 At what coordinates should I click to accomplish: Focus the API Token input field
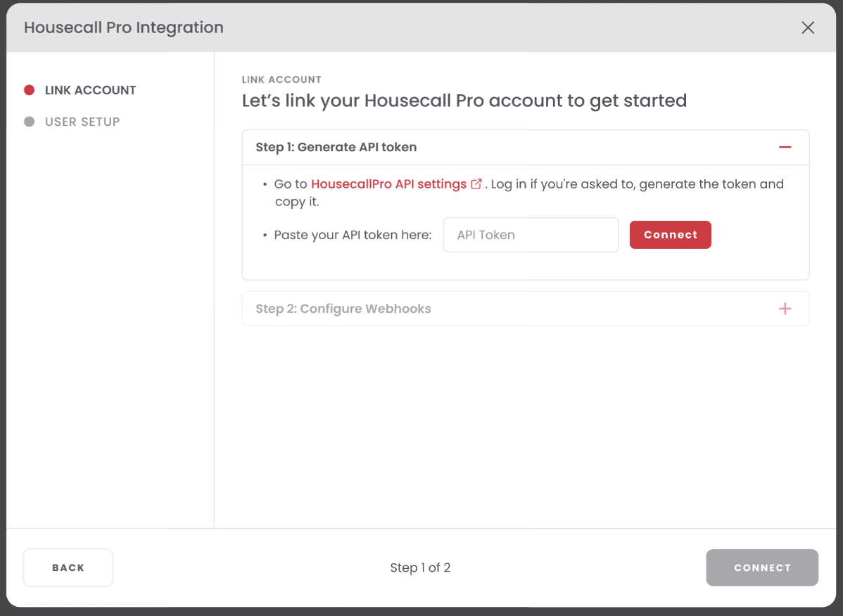(x=531, y=235)
